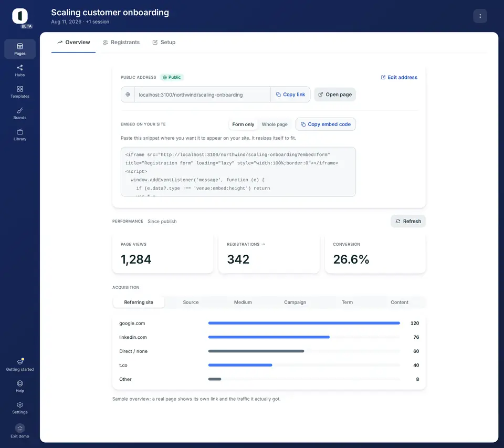Open Hubs in the sidebar
The height and width of the screenshot is (448, 504).
(20, 70)
